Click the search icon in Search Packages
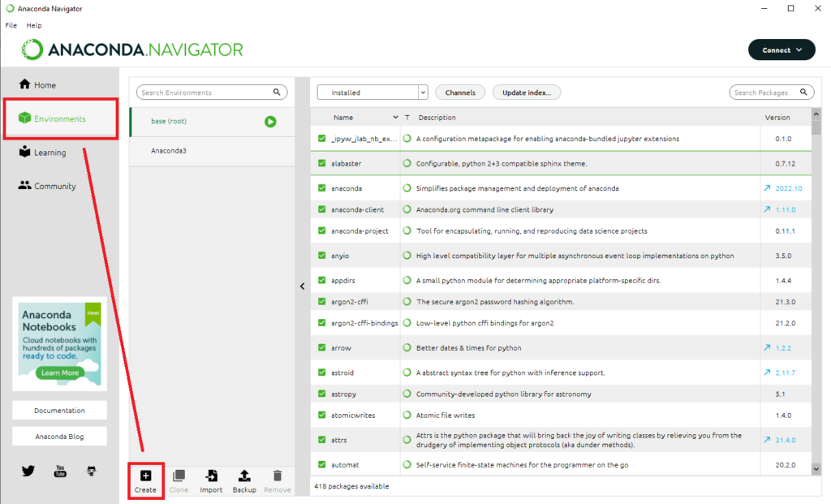 [803, 93]
